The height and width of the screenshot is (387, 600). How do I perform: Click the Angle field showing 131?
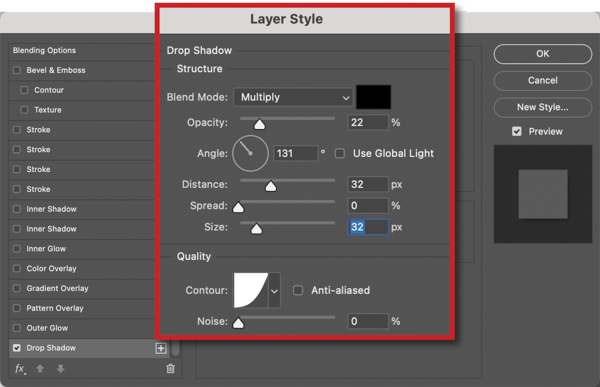(x=295, y=153)
